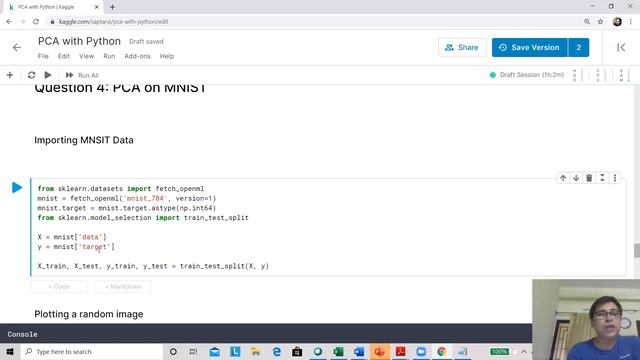The image size is (640, 360).
Task: Open Cortana from the taskbar
Action: 173,351
